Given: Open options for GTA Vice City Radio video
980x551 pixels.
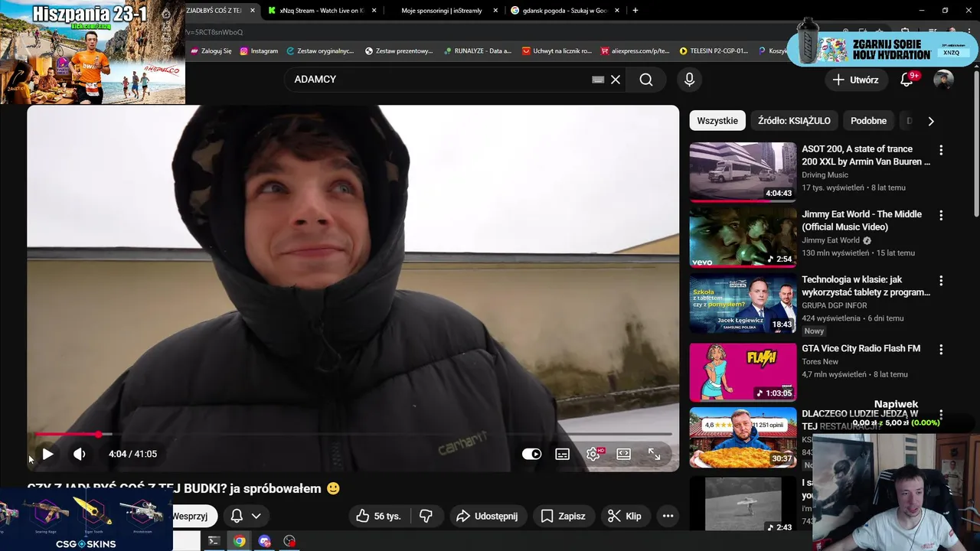Looking at the screenshot, I should (x=941, y=350).
